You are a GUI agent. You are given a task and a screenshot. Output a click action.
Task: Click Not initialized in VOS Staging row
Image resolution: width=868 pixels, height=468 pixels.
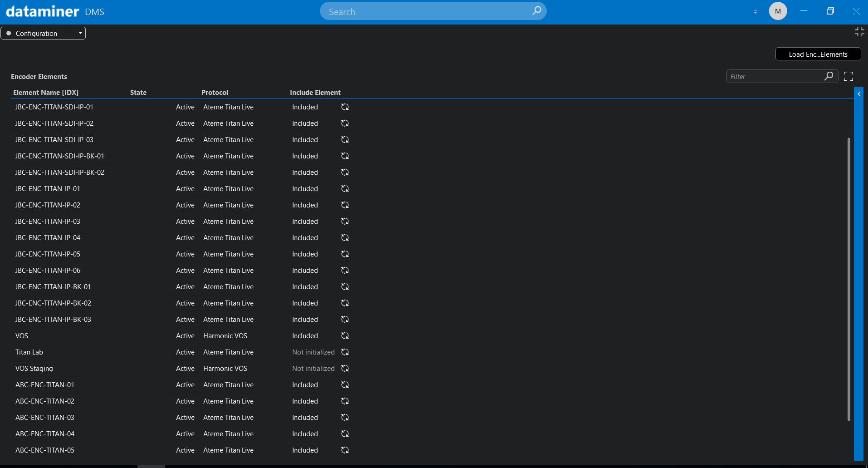coord(313,369)
